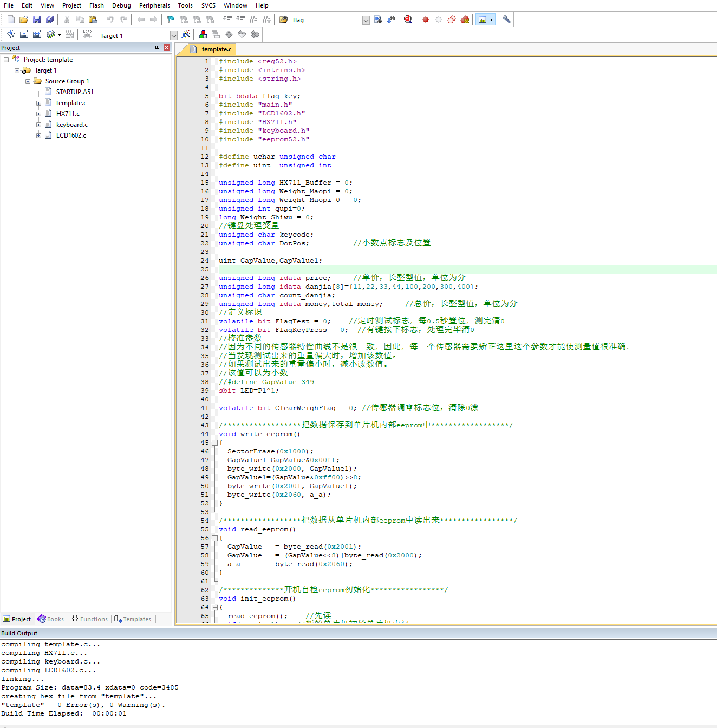The image size is (717, 728).
Task: Toggle breakpoint using red circle icon
Action: coord(426,19)
